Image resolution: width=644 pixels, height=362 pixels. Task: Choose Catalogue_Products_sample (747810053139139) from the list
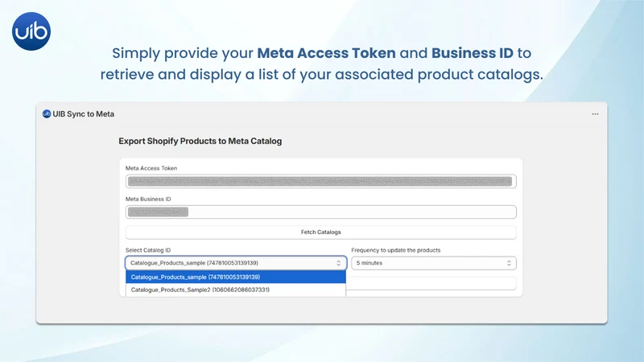[236, 277]
